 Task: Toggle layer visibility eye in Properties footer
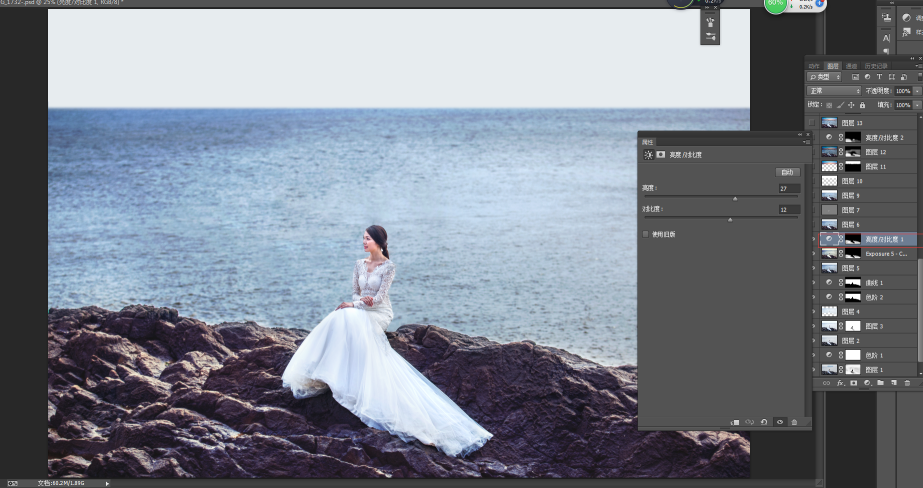pyautogui.click(x=780, y=422)
